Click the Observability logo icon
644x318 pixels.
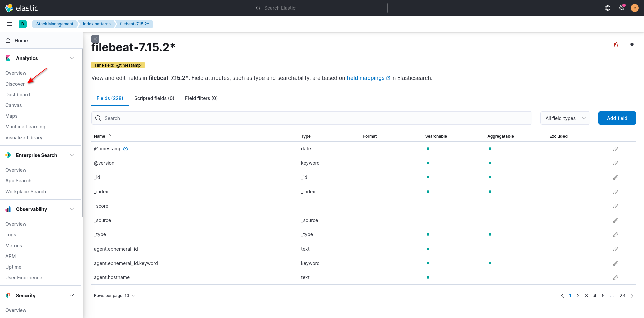pos(8,209)
